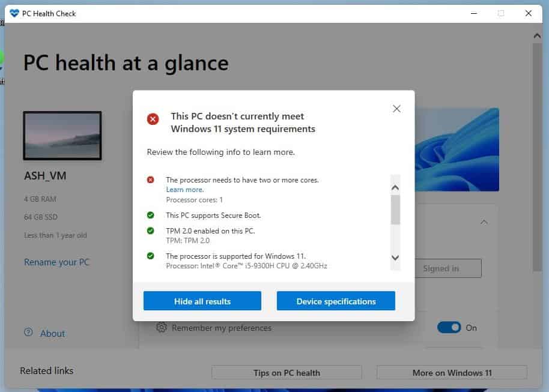Collapse the section using the chevron arrow
The width and height of the screenshot is (549, 392).
pos(484,222)
